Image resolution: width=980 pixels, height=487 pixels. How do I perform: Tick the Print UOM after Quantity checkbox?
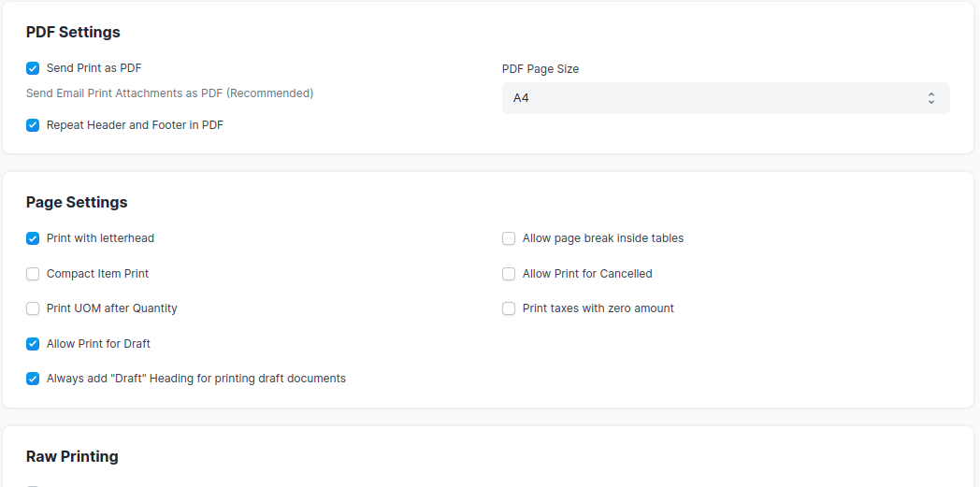pos(33,308)
